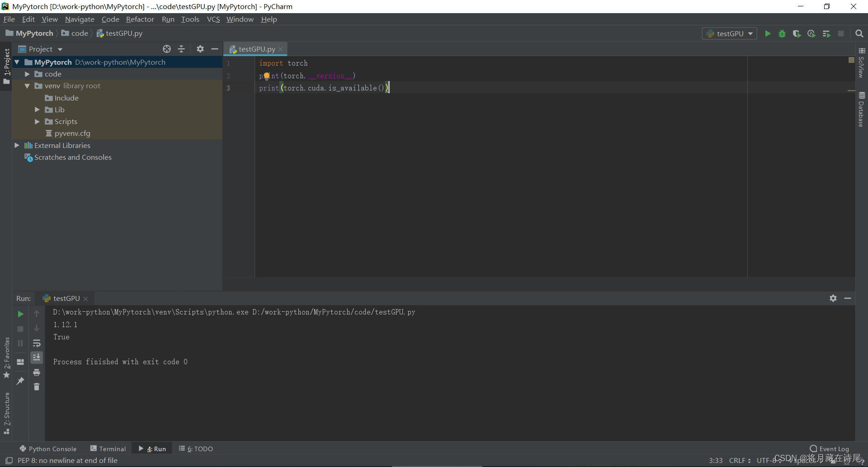Click the locate file crosshair icon in Project panel
Screen dimensions: 868x467
pos(167,49)
